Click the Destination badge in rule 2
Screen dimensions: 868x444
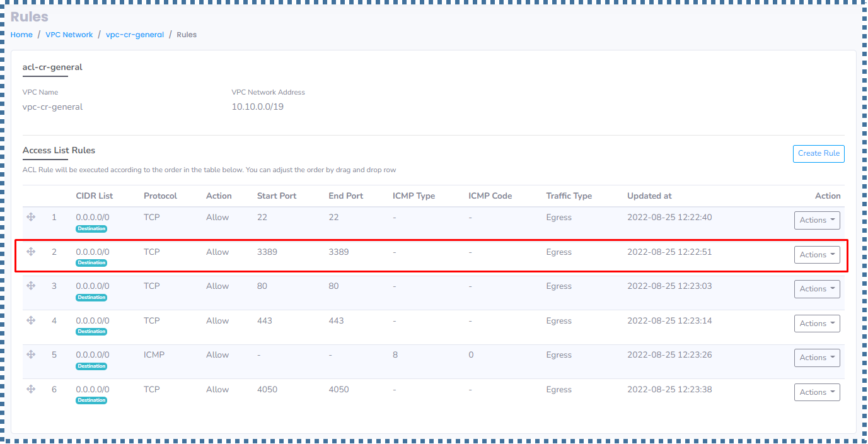pos(91,263)
